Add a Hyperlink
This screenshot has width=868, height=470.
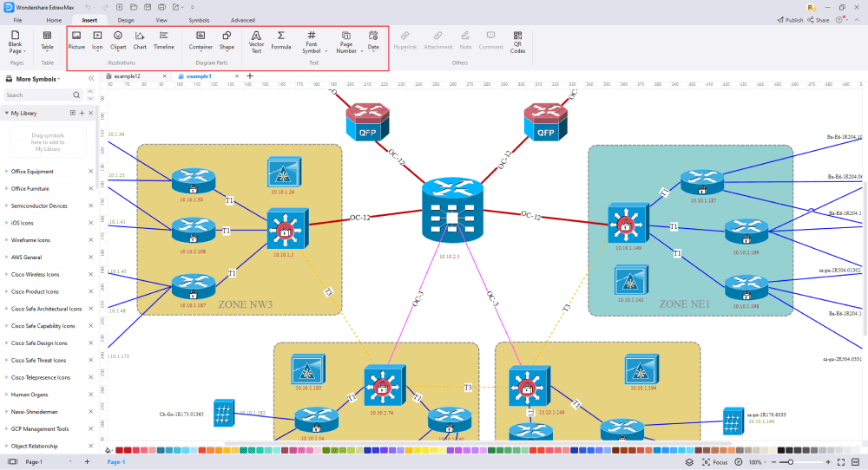pos(405,41)
